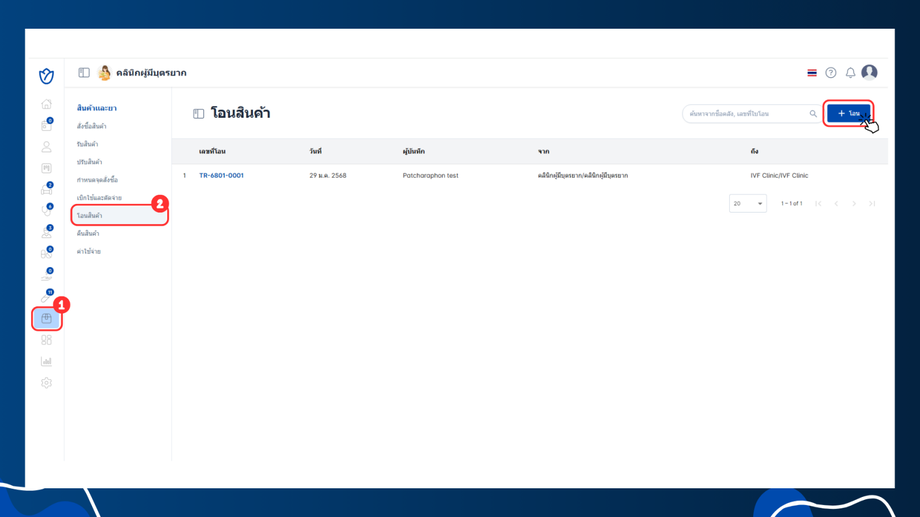
Task: Switch language via the Thai flag icon
Action: pyautogui.click(x=812, y=73)
